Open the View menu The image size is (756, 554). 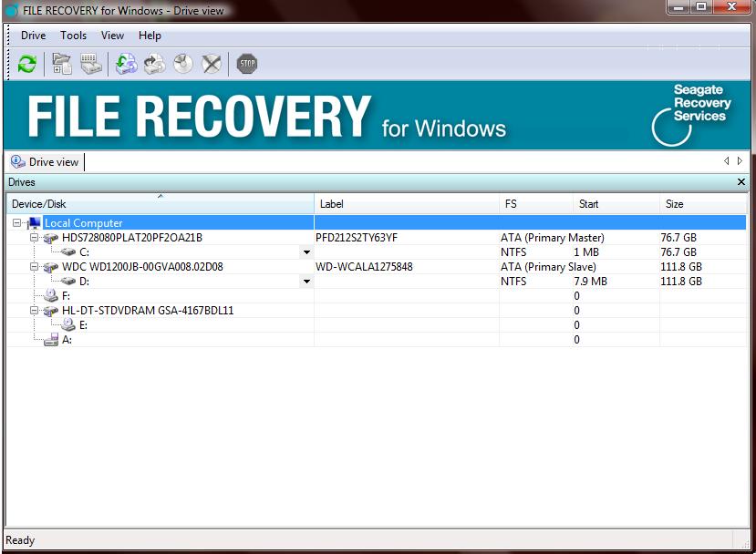click(x=112, y=36)
